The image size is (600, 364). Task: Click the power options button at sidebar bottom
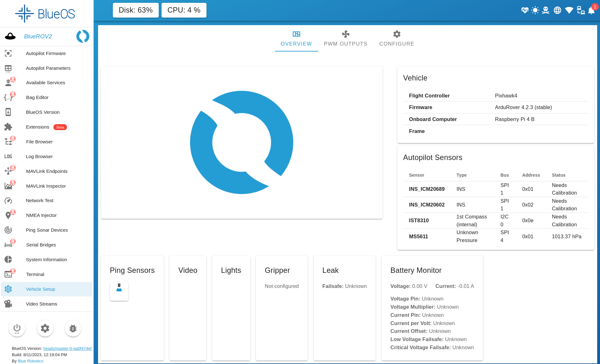[x=17, y=328]
